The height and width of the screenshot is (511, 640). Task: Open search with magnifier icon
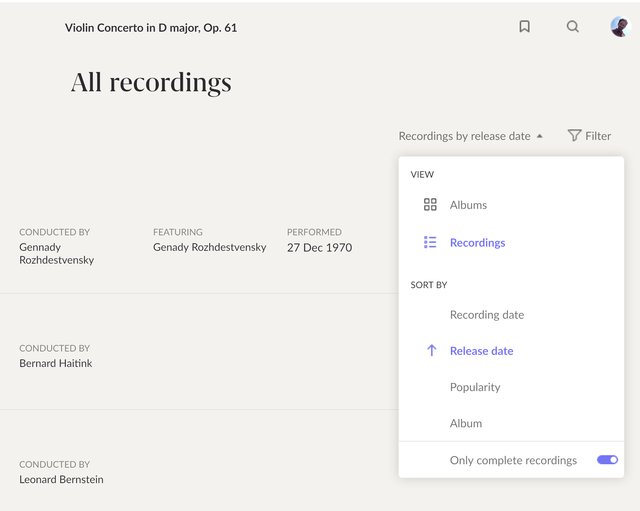[x=573, y=27]
